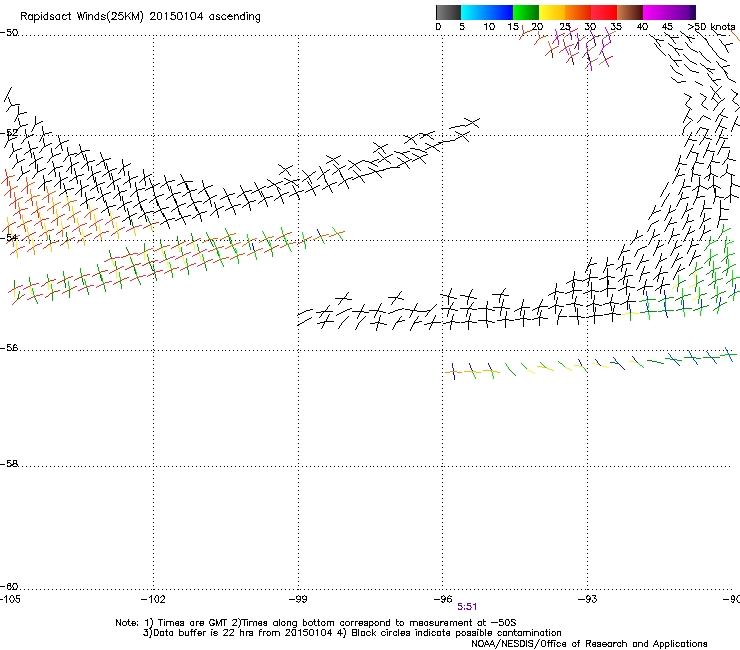Click the yellow 20-25 knots legend segment
Image resolution: width=740 pixels, height=650 pixels.
point(552,12)
